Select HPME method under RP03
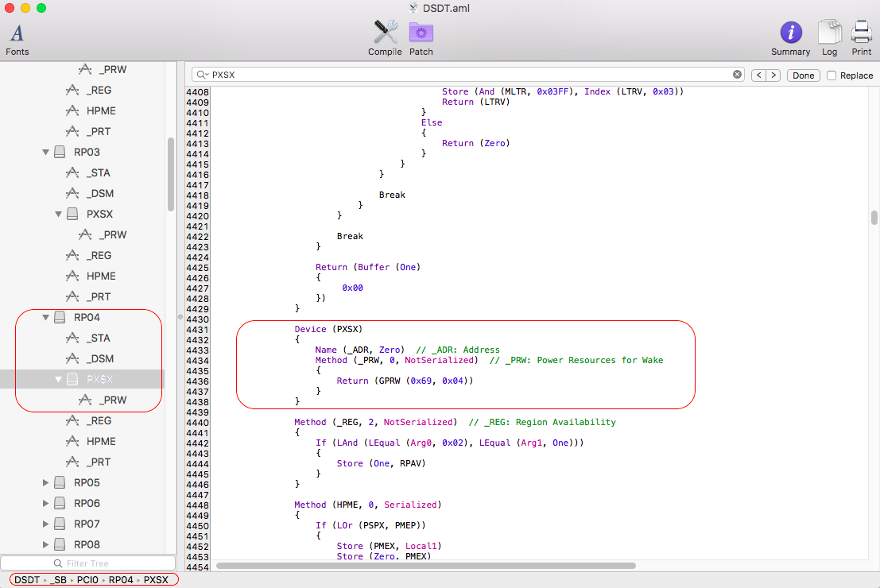Viewport: 880px width, 588px height. click(x=101, y=276)
